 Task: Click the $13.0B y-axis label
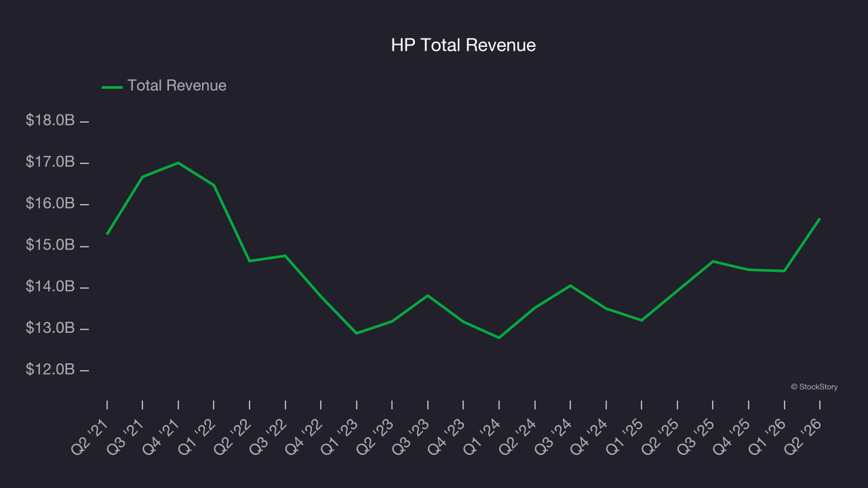tap(50, 328)
